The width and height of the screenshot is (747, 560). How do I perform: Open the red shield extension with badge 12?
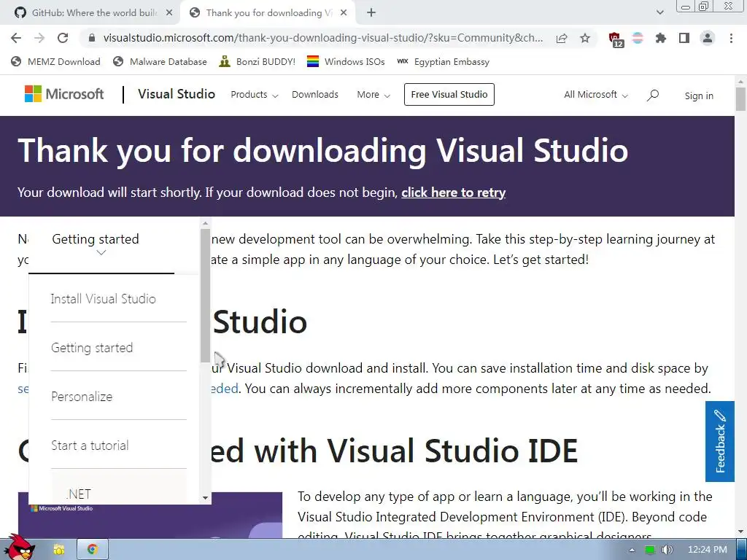(x=616, y=39)
